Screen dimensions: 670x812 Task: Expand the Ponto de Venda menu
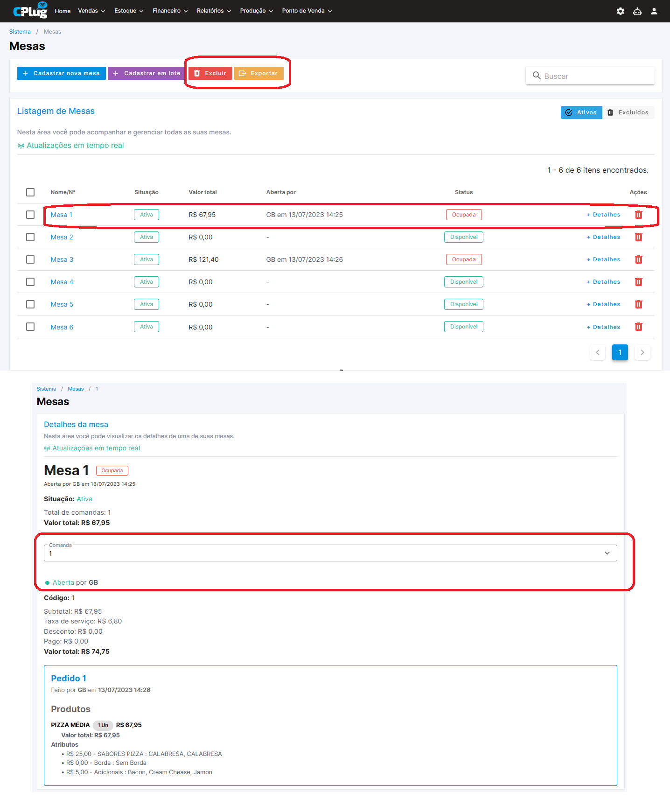[307, 11]
